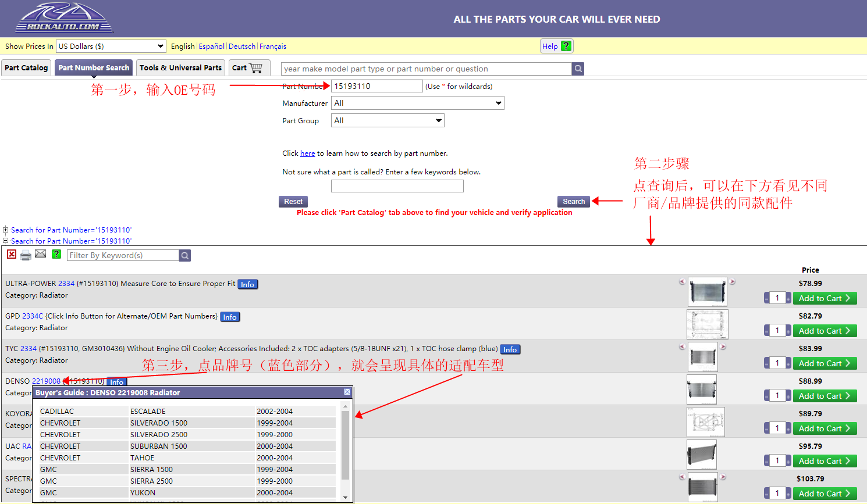Select CADILLAC ESCALADE row in Buyer's Guide
The image size is (867, 504).
(187, 411)
